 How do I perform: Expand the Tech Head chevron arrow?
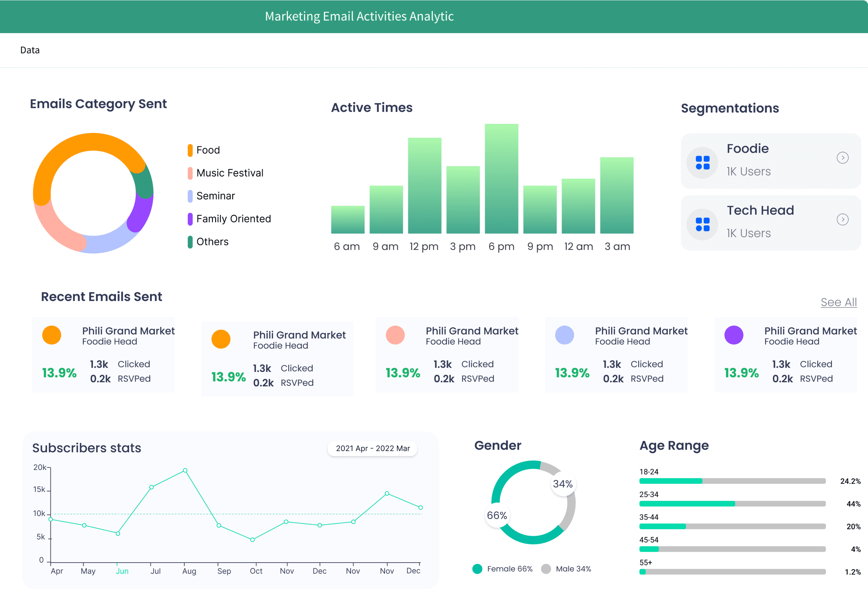842,219
